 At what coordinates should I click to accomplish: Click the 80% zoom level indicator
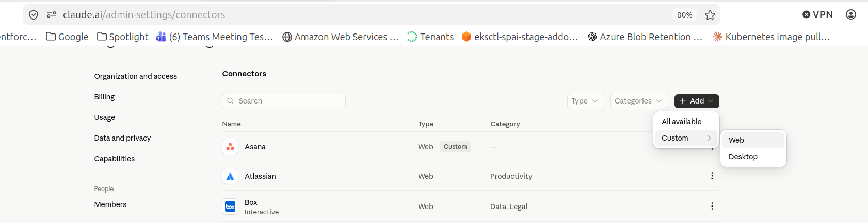click(685, 15)
